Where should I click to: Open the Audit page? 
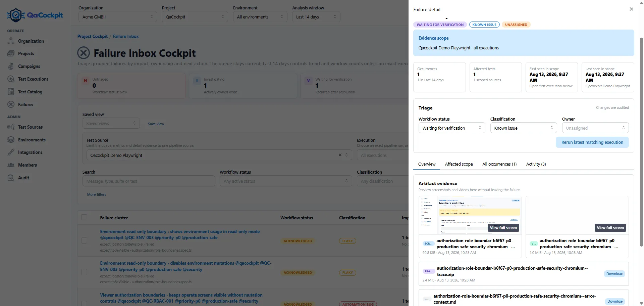pyautogui.click(x=18, y=178)
